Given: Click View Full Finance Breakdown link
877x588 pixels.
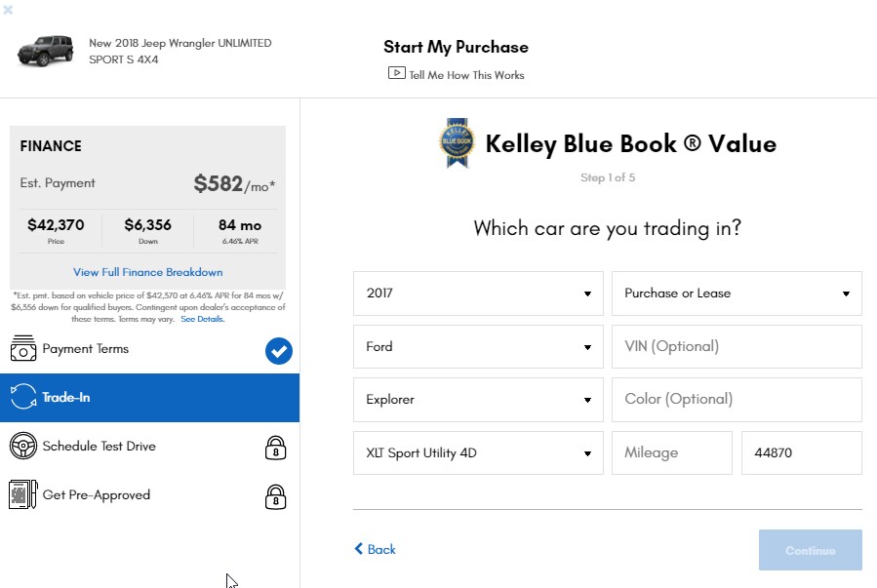Looking at the screenshot, I should click(147, 272).
